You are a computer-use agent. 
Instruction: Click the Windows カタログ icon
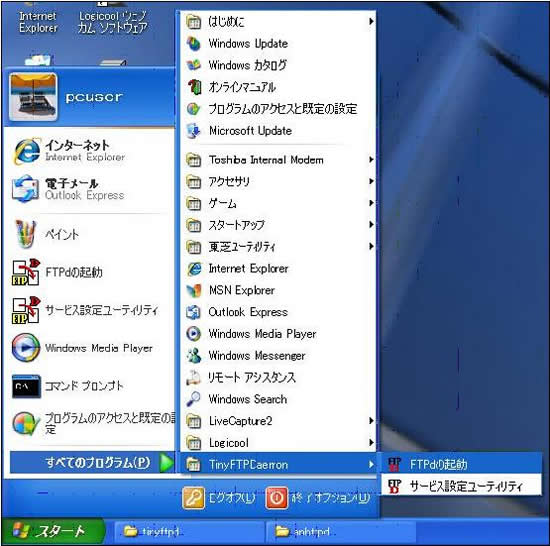193,65
